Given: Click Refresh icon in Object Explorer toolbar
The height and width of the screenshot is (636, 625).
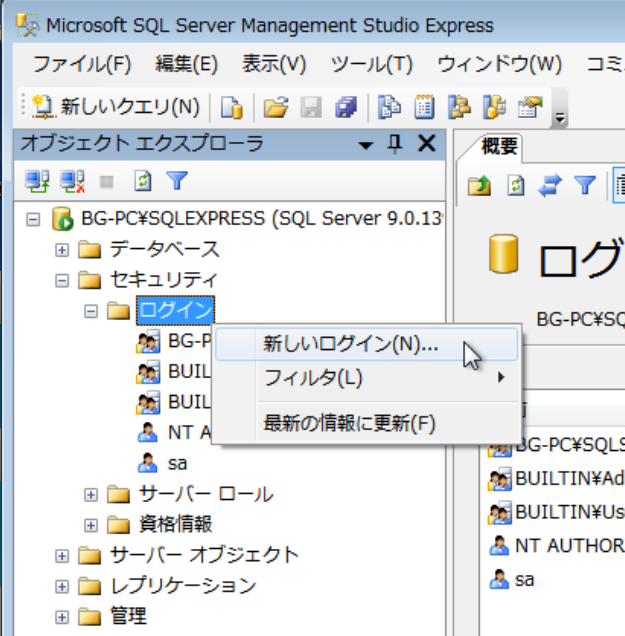Looking at the screenshot, I should (143, 181).
